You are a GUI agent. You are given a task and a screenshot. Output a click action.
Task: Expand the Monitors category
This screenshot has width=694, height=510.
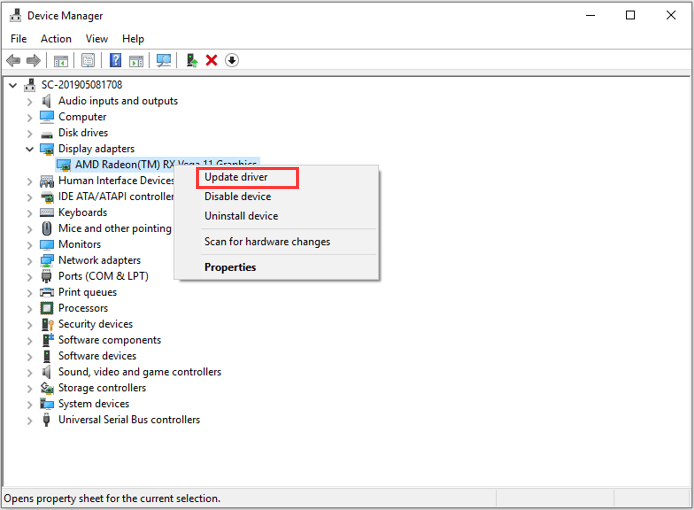coord(30,245)
